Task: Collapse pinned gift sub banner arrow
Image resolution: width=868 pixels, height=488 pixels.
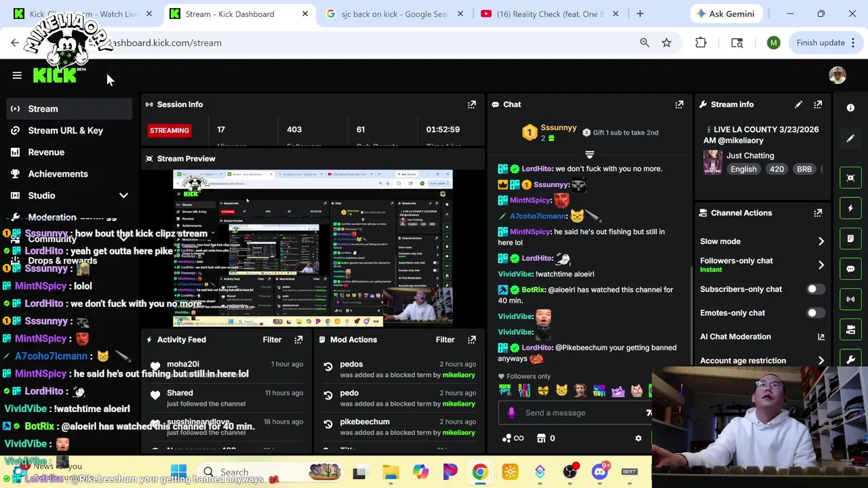Action: [x=589, y=155]
